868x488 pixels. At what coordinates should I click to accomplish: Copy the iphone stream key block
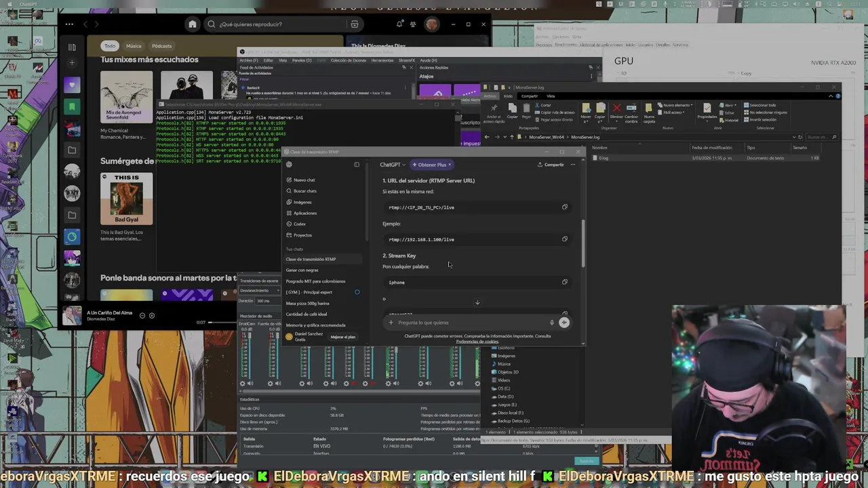pyautogui.click(x=564, y=281)
